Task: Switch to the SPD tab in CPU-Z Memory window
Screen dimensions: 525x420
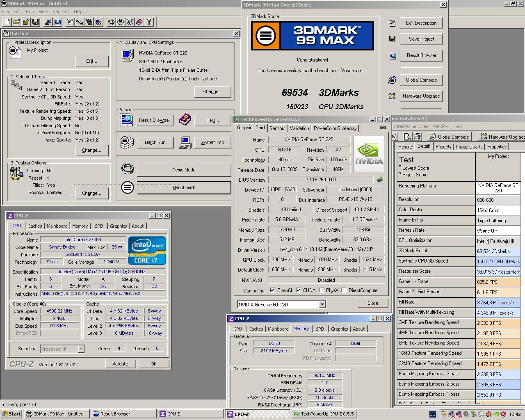Action: click(x=320, y=329)
